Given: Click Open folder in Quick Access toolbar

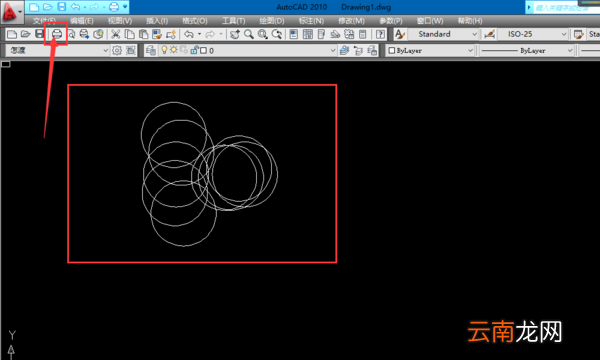Looking at the screenshot, I should [48, 7].
